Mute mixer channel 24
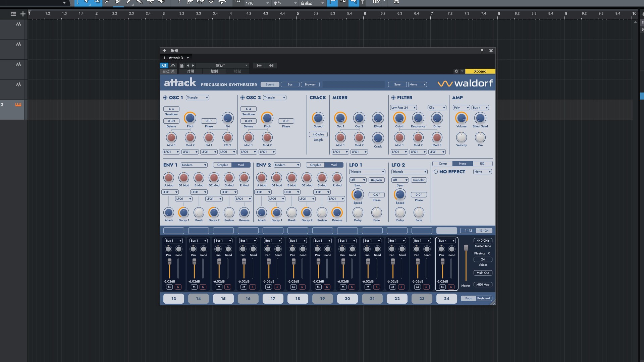This screenshot has width=644, height=362. [442, 287]
